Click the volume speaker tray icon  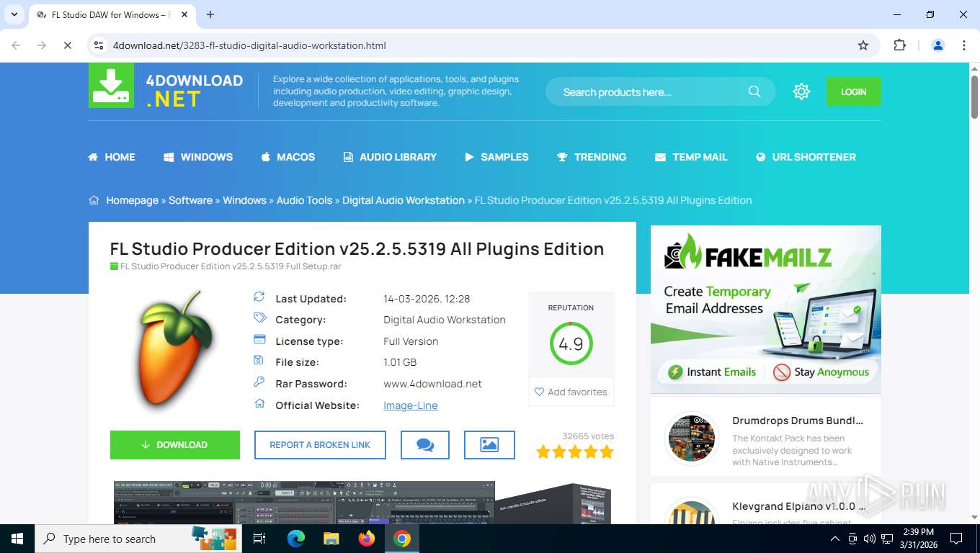(x=869, y=539)
